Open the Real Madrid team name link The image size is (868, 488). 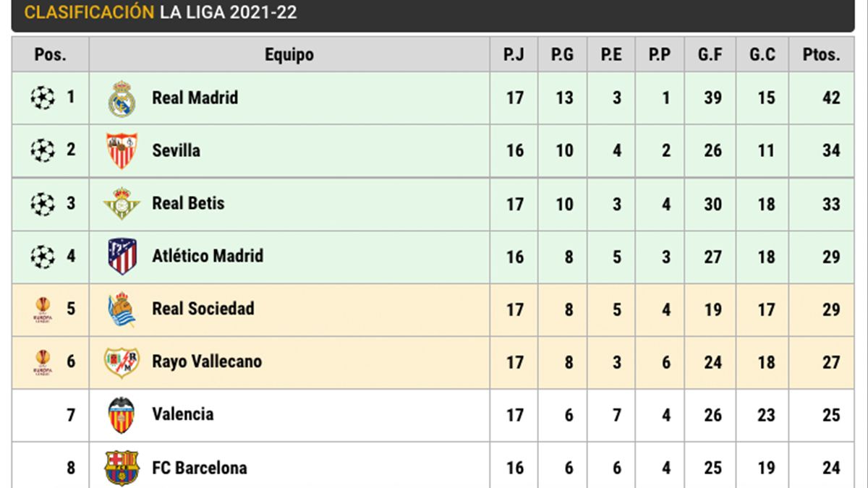pos(195,98)
